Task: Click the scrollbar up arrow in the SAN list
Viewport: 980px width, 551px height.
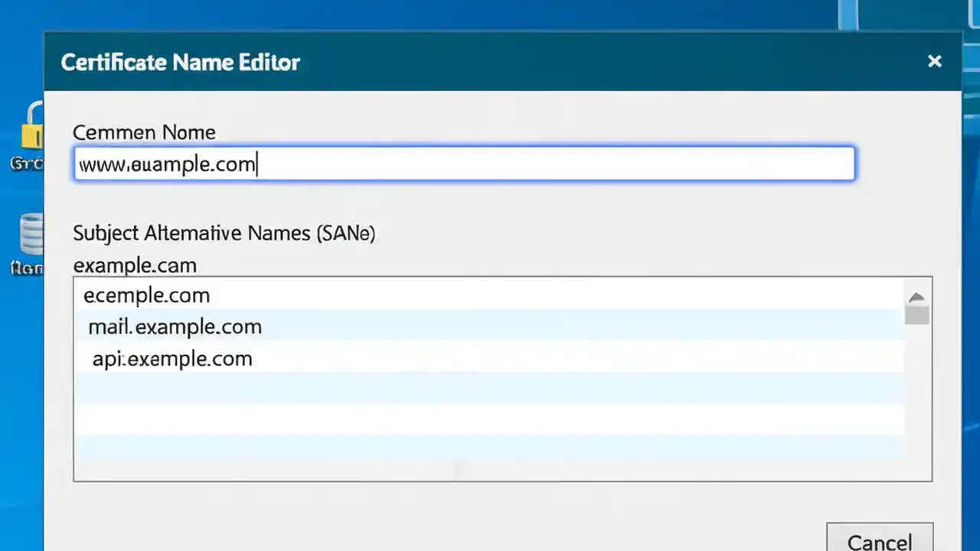Action: (x=916, y=297)
